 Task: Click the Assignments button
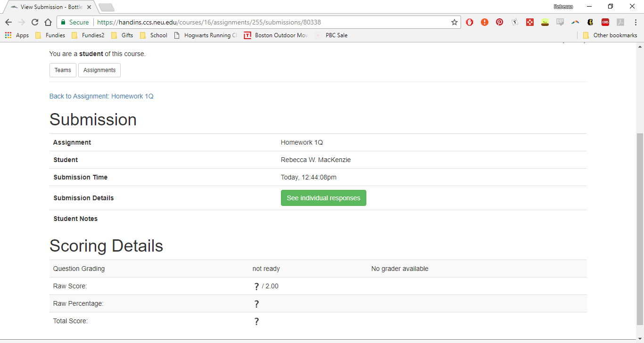(99, 70)
